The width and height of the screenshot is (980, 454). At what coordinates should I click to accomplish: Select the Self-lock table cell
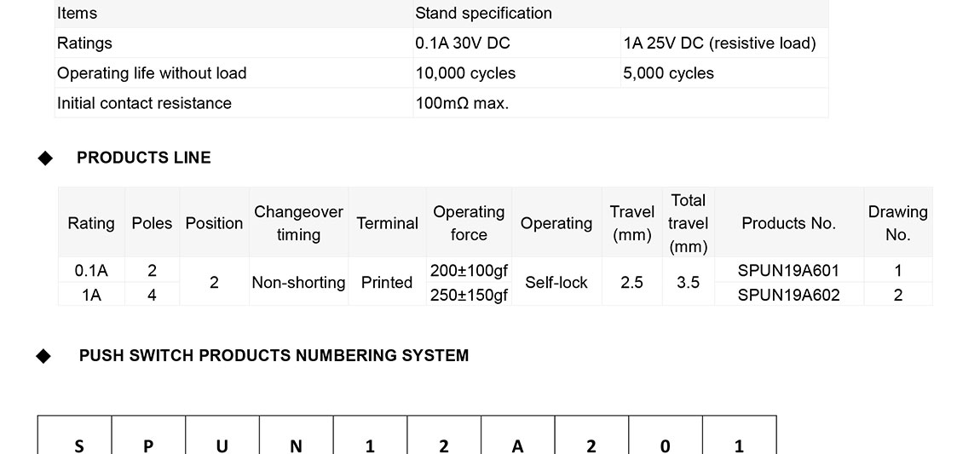coord(556,283)
